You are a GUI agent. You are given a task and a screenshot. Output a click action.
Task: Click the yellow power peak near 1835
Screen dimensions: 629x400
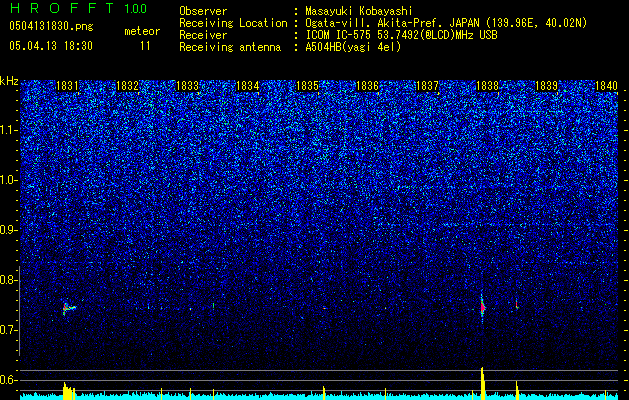point(324,393)
